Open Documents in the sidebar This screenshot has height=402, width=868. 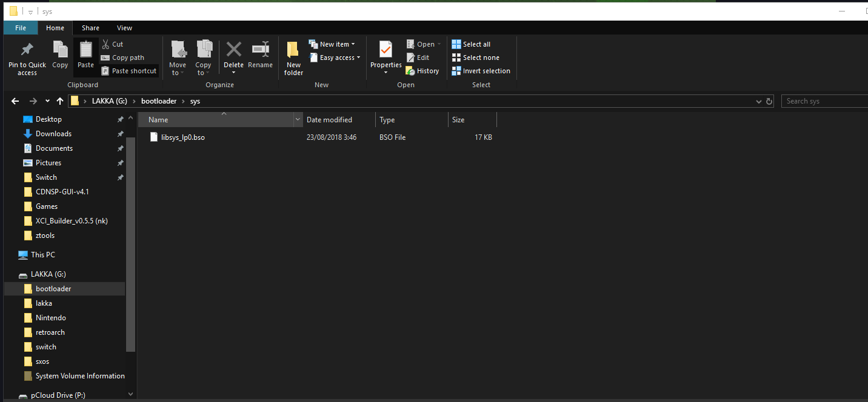(54, 148)
